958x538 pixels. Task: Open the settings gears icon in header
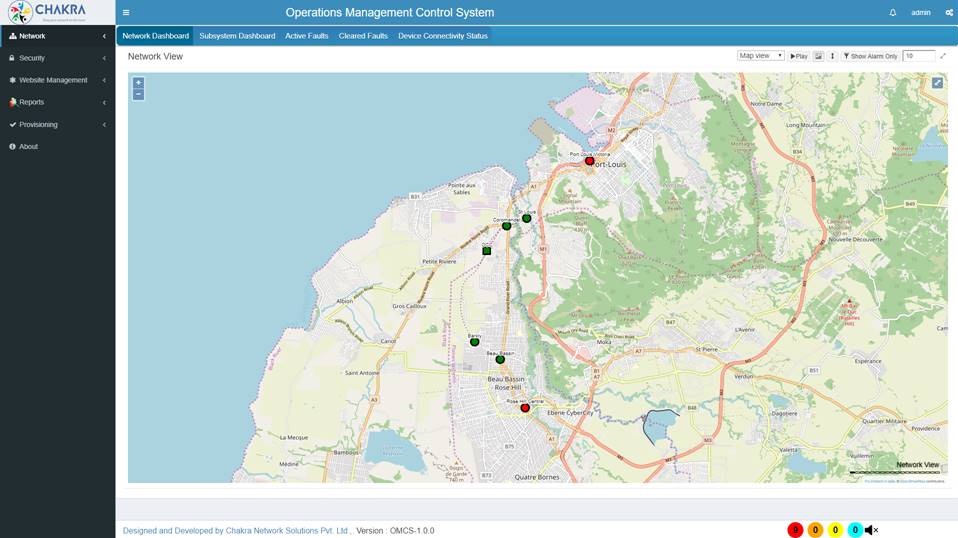click(x=949, y=12)
